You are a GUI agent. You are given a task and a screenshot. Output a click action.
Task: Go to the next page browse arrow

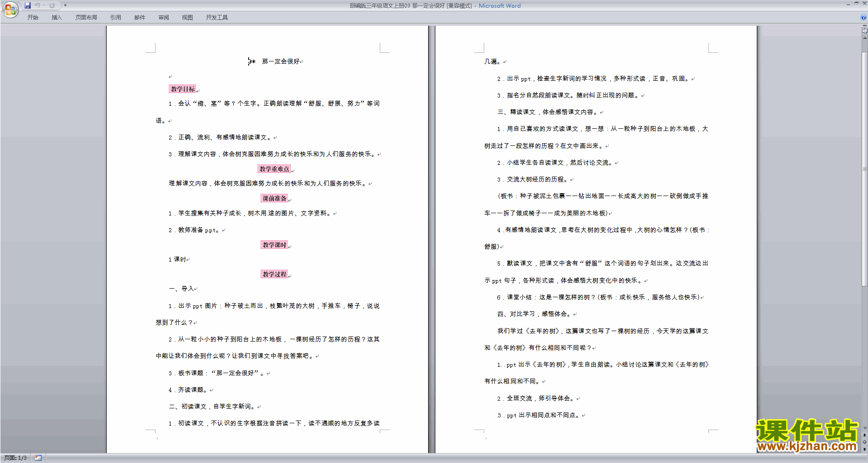pyautogui.click(x=865, y=449)
